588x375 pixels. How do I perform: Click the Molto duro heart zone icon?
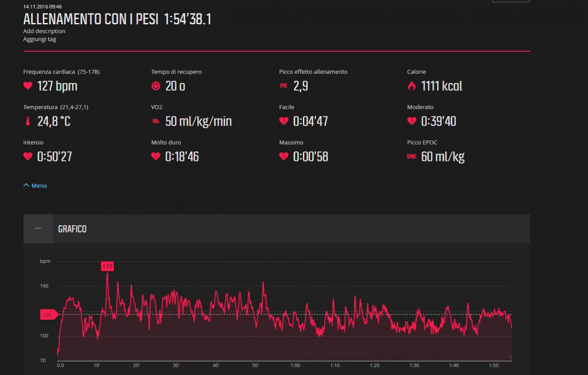(156, 157)
